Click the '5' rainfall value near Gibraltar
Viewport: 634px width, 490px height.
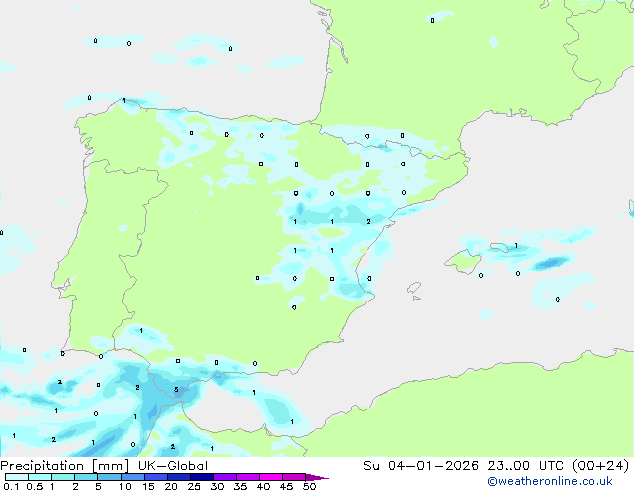pyautogui.click(x=176, y=389)
